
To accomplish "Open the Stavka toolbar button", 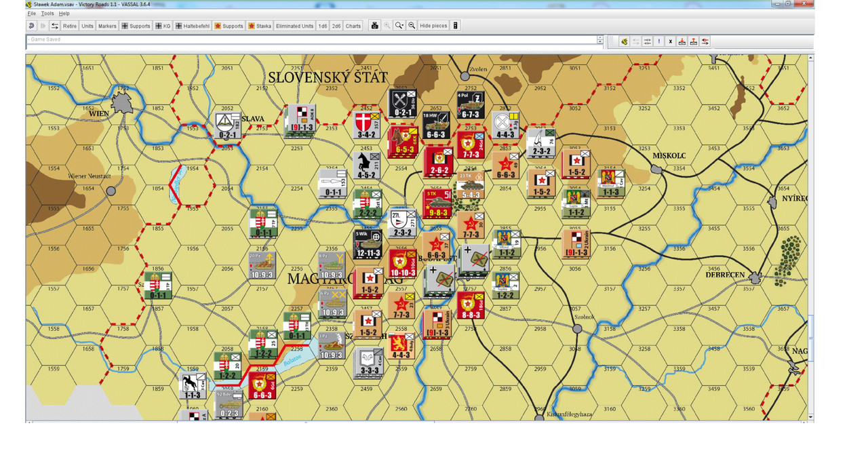I will (x=260, y=26).
